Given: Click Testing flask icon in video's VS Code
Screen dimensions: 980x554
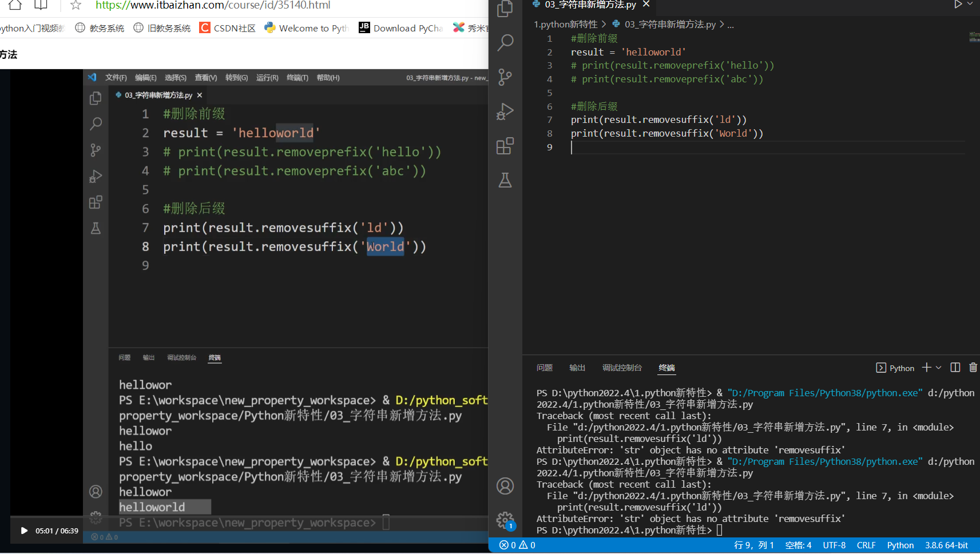Looking at the screenshot, I should tap(96, 229).
